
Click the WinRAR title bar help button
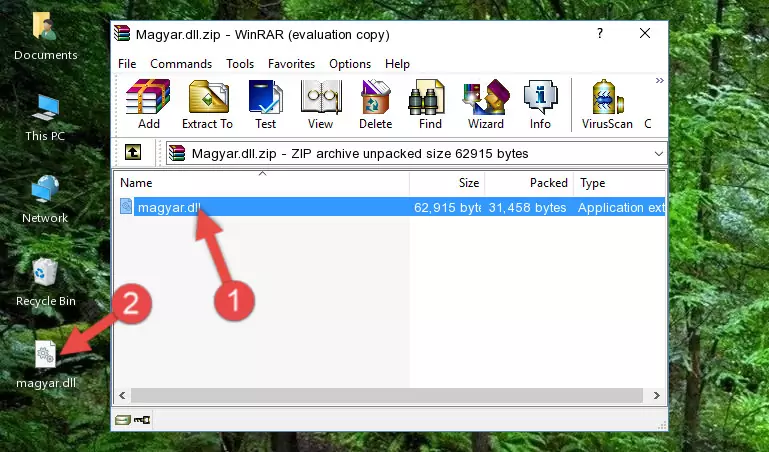coord(599,33)
